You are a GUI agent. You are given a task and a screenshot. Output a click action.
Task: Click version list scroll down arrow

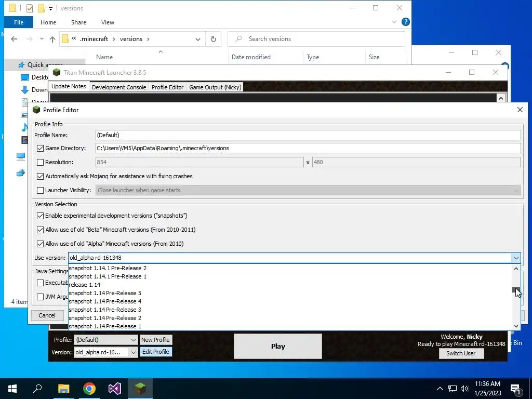516,326
